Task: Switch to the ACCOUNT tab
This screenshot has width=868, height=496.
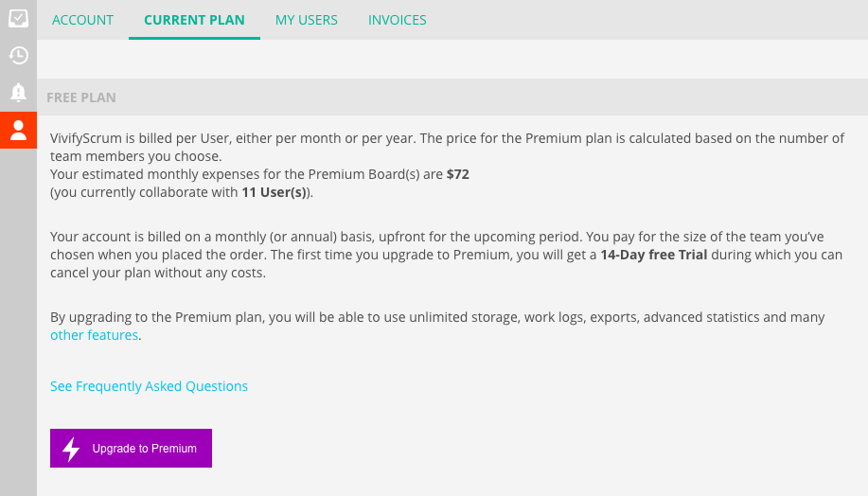Action: coord(82,20)
